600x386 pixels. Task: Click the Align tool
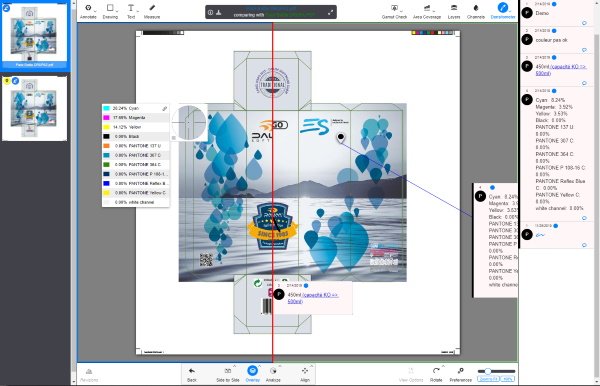pyautogui.click(x=305, y=374)
